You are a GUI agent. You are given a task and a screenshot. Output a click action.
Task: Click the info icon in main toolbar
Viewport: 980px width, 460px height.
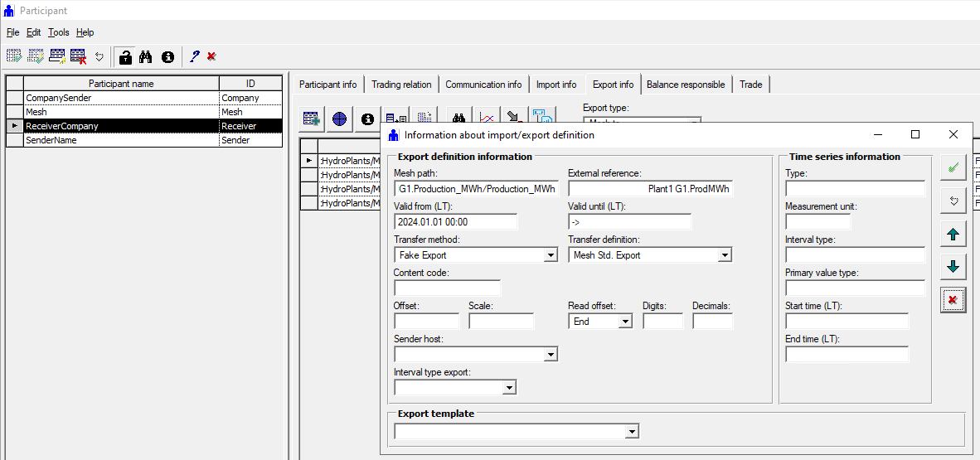[167, 57]
